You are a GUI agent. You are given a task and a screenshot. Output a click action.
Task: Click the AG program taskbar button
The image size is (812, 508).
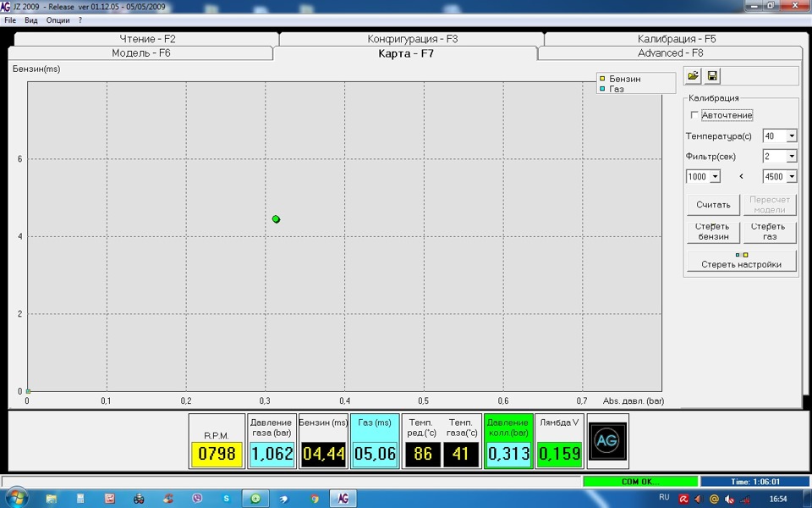coord(343,499)
